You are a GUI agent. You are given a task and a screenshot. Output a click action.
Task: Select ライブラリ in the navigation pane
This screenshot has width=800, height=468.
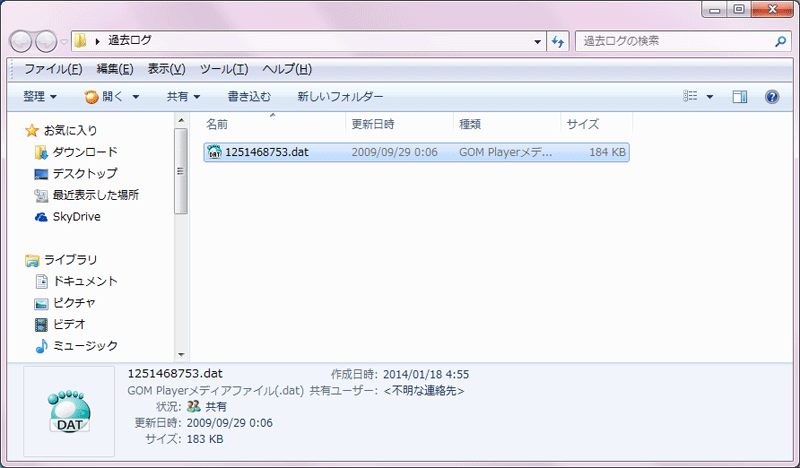pyautogui.click(x=70, y=260)
